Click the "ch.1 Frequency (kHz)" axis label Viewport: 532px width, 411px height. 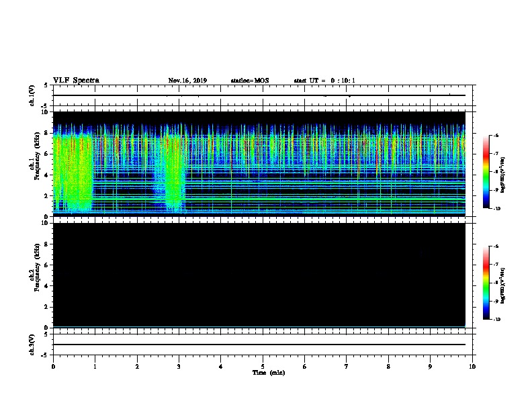click(34, 156)
